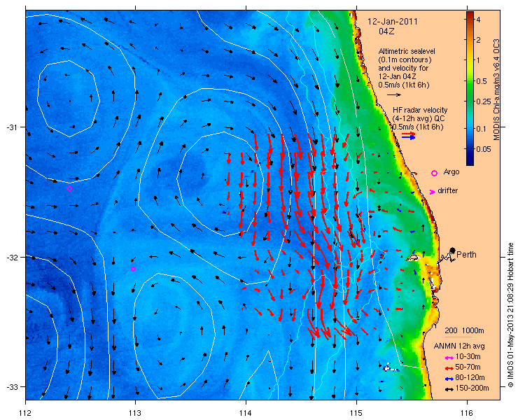The image size is (518, 420).
Task: Click the colorbar tick label 0.1
Action: (x=480, y=129)
